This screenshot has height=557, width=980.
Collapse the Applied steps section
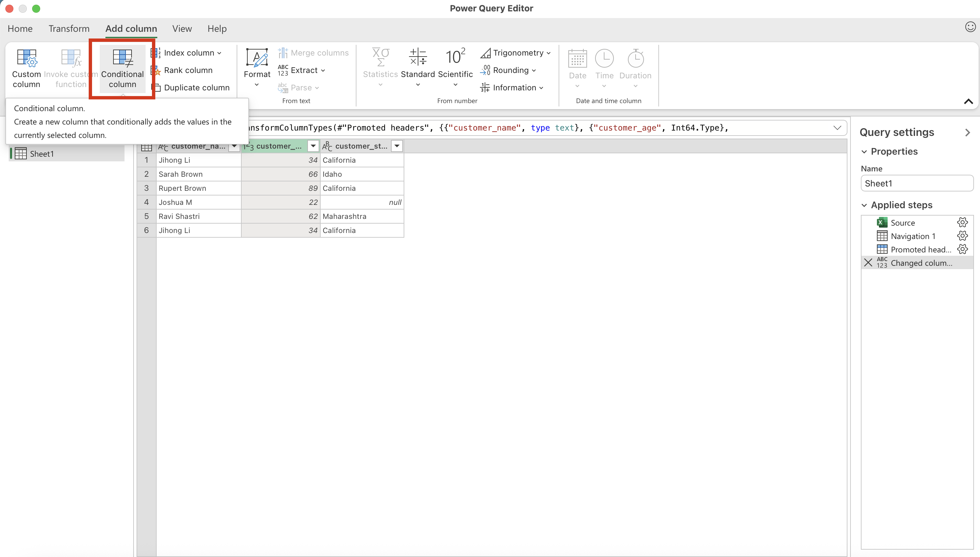point(864,206)
